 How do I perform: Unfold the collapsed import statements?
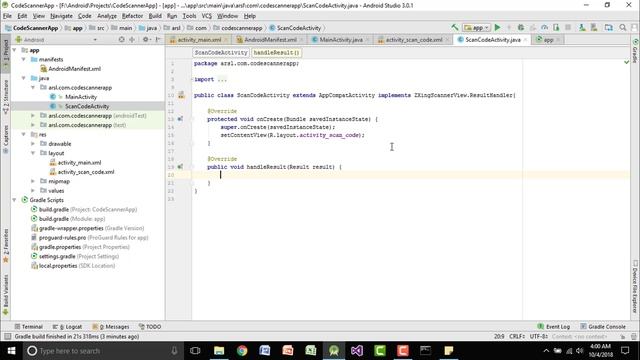point(222,79)
